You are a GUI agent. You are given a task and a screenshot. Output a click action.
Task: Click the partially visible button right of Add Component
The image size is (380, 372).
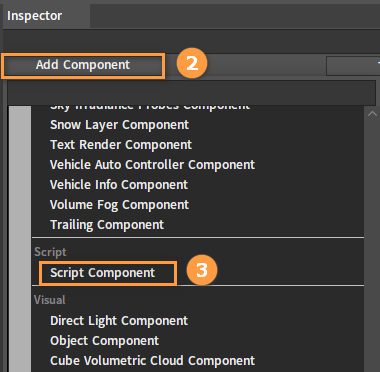tap(353, 66)
